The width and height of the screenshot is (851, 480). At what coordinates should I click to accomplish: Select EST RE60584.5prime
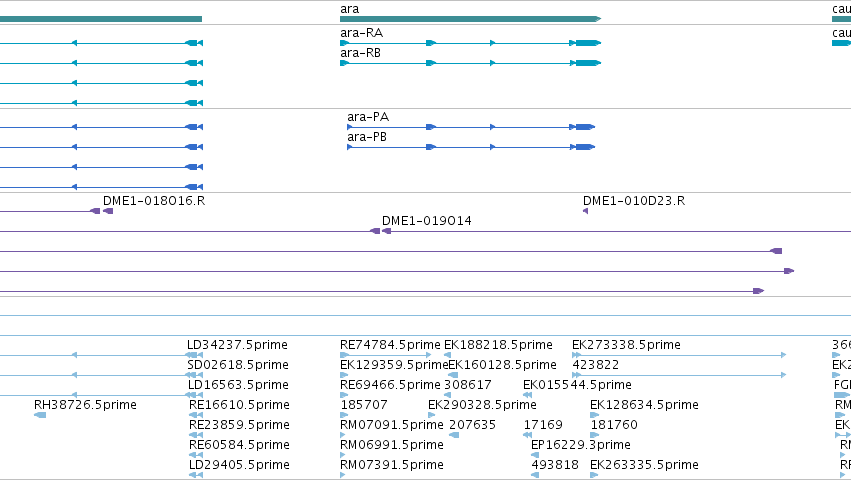[239, 445]
